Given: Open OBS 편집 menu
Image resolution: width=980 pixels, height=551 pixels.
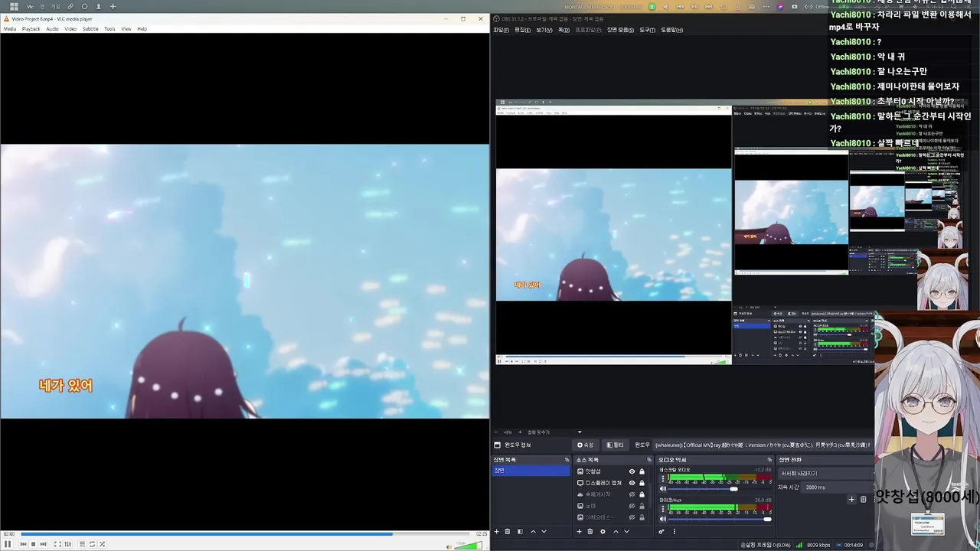Looking at the screenshot, I should (522, 30).
